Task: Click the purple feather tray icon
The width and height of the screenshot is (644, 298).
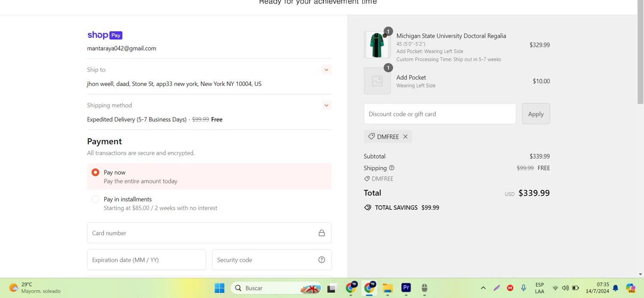Action: tap(497, 288)
